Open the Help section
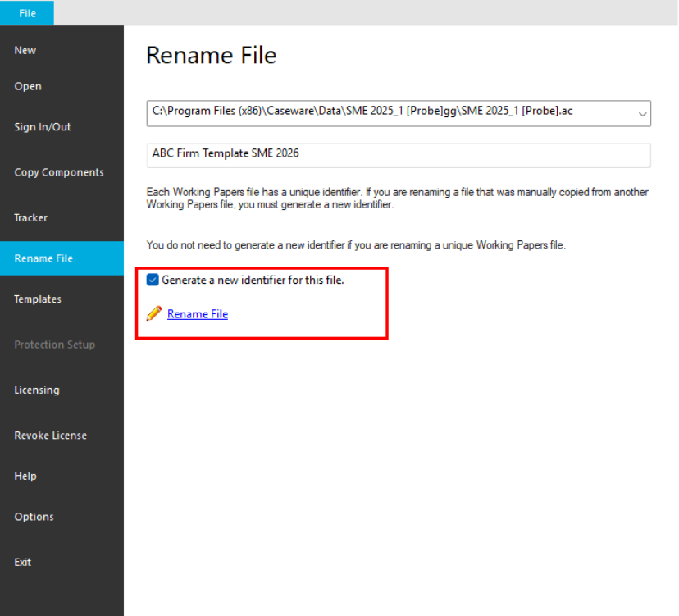The image size is (679, 616). click(x=25, y=476)
